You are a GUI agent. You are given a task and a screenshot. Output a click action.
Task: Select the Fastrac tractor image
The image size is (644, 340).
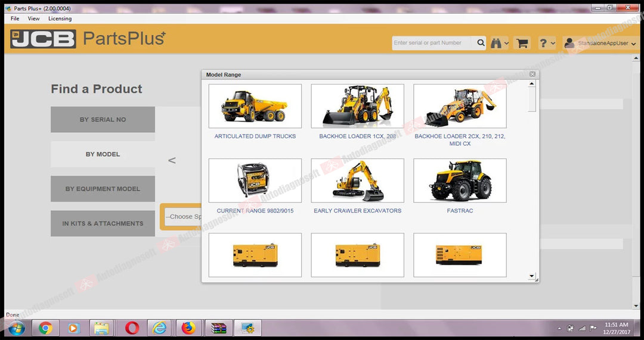coord(460,180)
